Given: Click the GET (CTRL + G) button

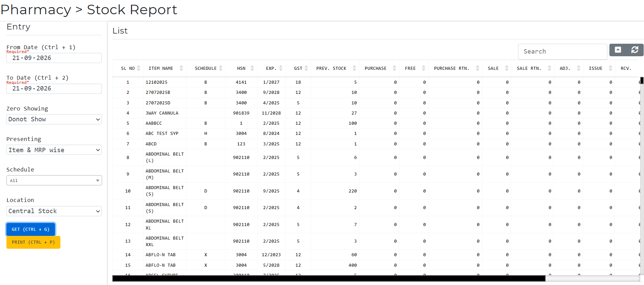Looking at the screenshot, I should tap(31, 229).
